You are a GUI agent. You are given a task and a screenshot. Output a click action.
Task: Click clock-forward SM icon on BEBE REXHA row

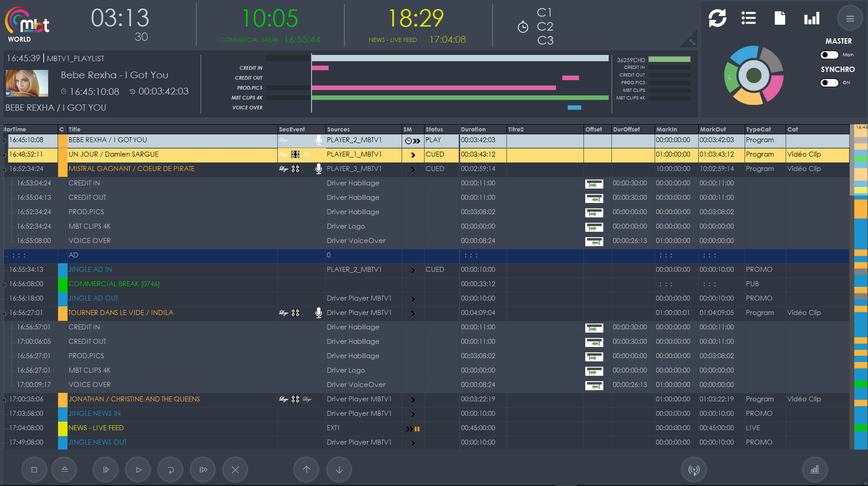(x=412, y=140)
